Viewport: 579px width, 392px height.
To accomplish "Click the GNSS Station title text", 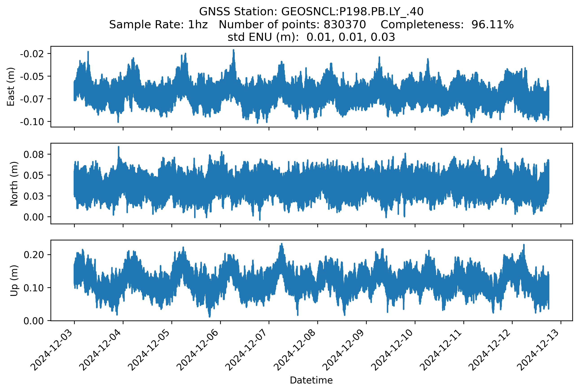I will pos(311,12).
